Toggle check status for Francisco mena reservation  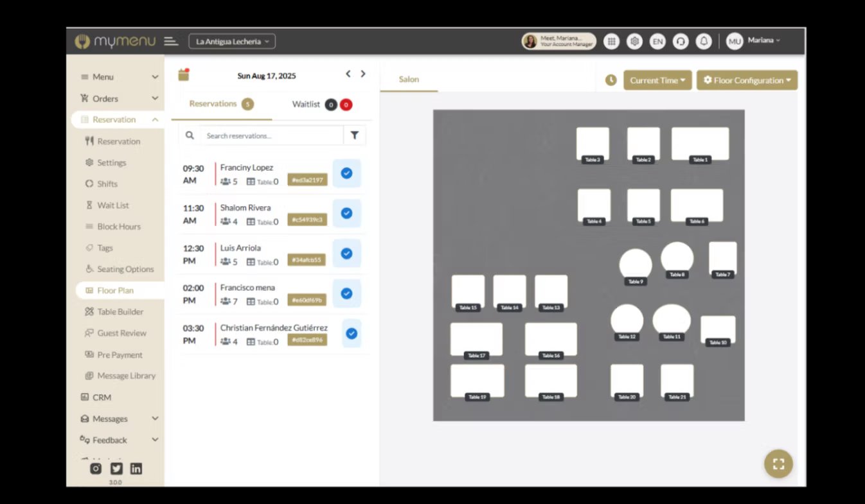(x=346, y=293)
